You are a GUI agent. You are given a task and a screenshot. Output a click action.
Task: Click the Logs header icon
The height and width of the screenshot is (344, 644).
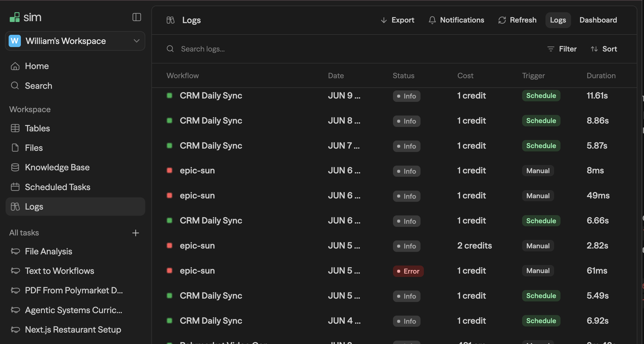pyautogui.click(x=171, y=20)
